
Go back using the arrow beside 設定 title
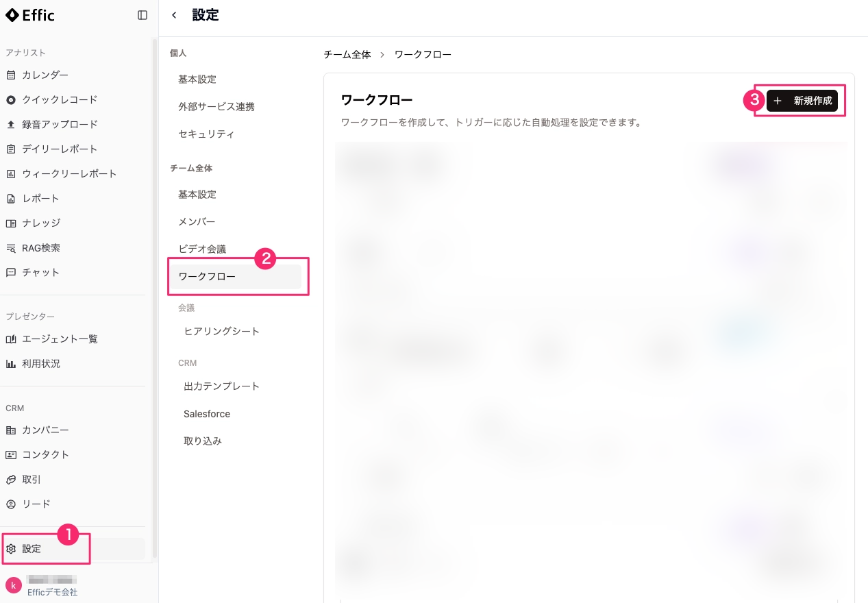[174, 15]
